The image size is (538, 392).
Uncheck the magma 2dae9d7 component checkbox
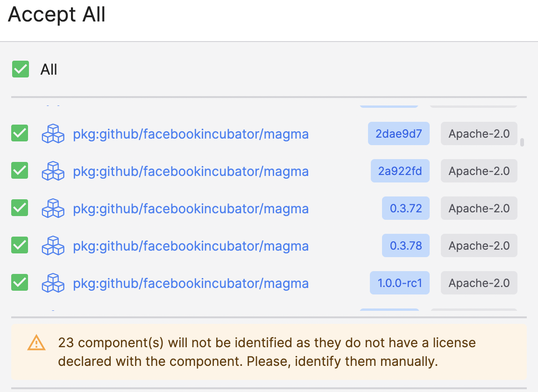[x=20, y=133]
